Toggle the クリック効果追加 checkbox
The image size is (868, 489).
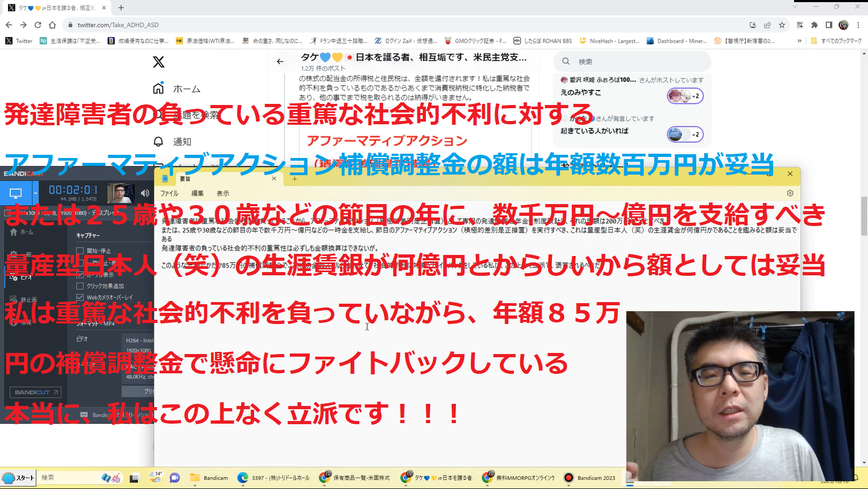80,286
